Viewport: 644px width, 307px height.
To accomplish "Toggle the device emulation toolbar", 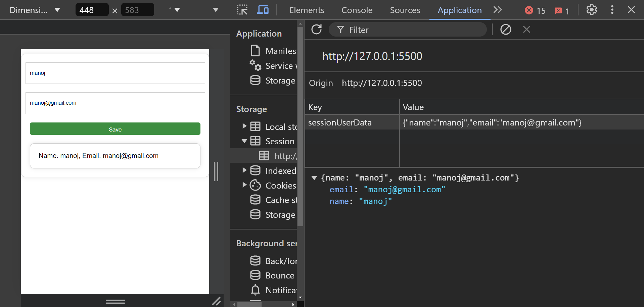I will [263, 10].
